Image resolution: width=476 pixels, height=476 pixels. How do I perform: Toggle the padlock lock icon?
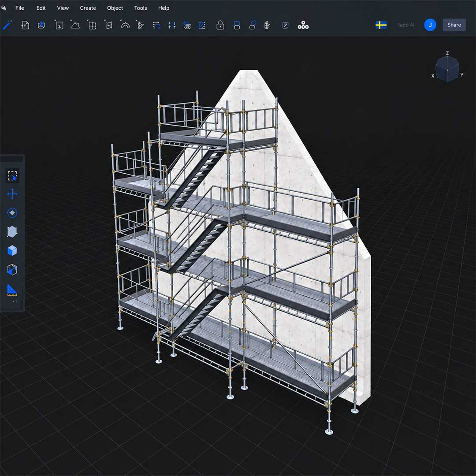pyautogui.click(x=220, y=25)
